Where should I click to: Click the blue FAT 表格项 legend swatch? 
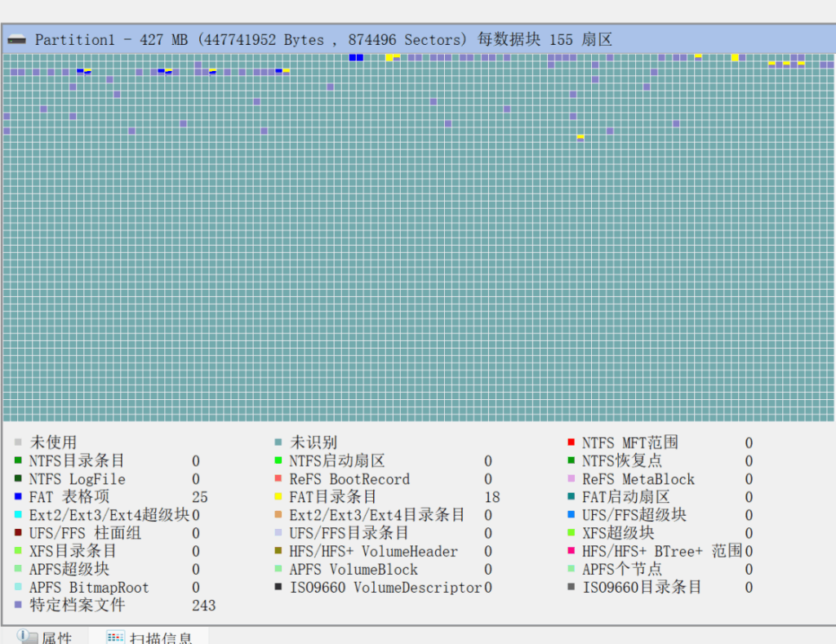coord(18,497)
